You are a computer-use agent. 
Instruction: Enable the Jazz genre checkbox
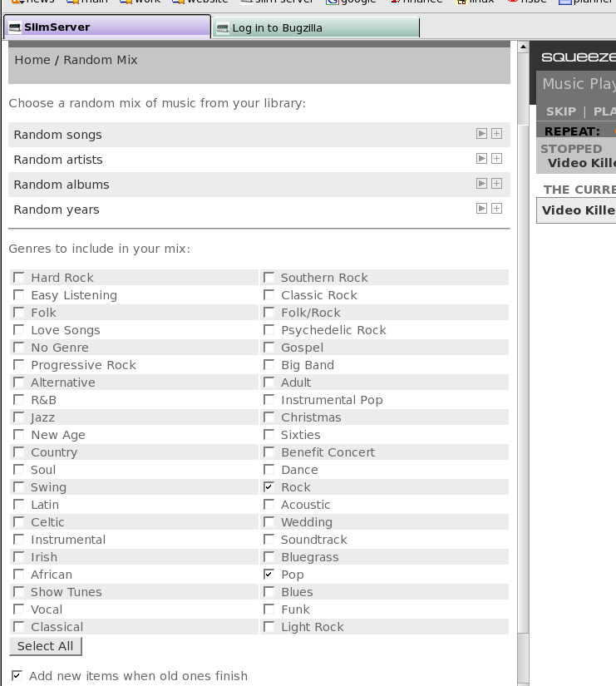(18, 417)
